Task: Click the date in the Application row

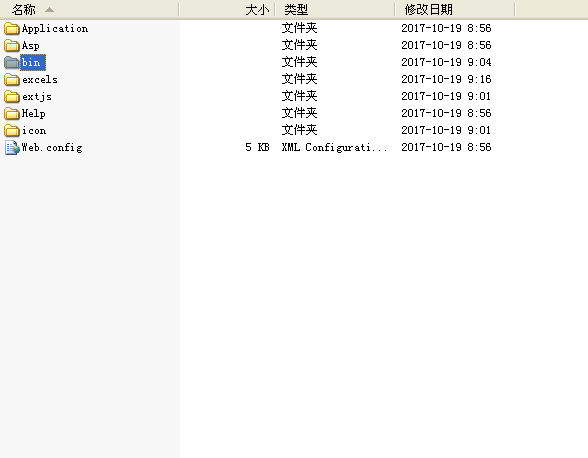Action: tap(446, 28)
